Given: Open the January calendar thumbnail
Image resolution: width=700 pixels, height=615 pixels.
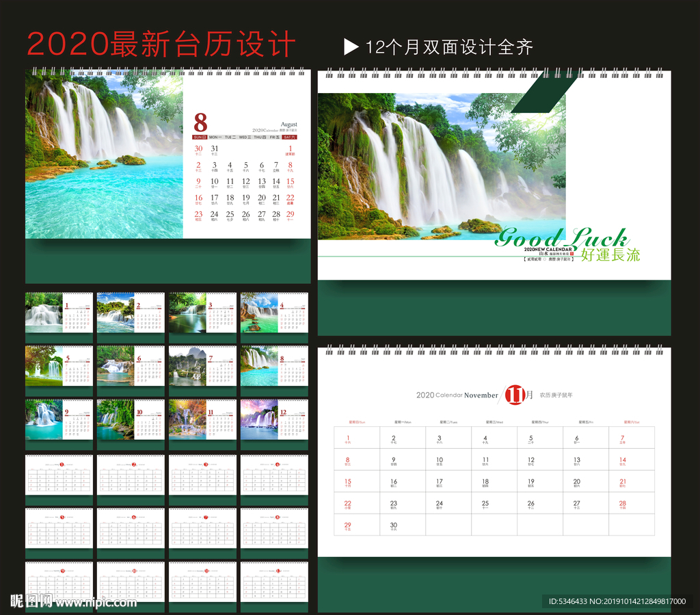Looking at the screenshot, I should (59, 313).
